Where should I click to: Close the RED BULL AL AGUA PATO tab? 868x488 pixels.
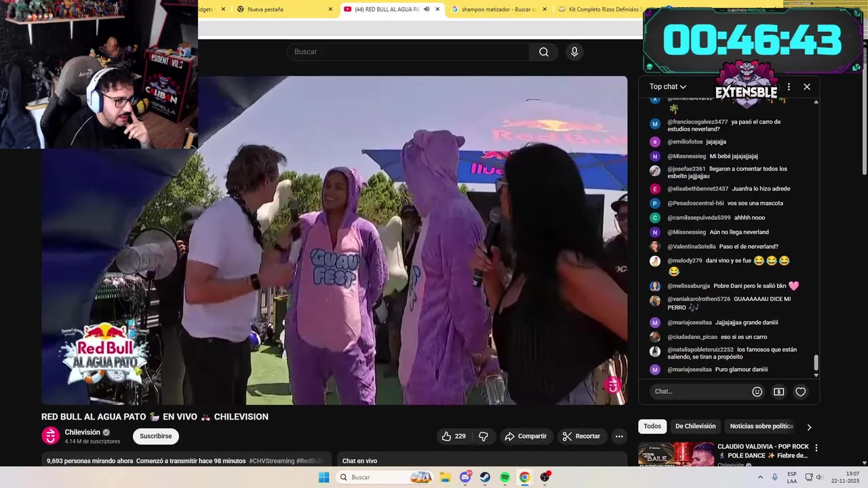click(x=437, y=9)
